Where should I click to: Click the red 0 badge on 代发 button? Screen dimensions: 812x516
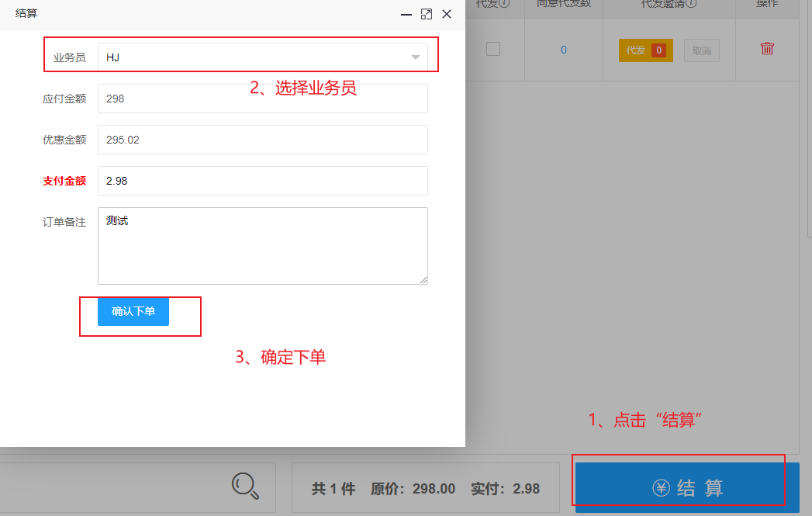tap(658, 50)
